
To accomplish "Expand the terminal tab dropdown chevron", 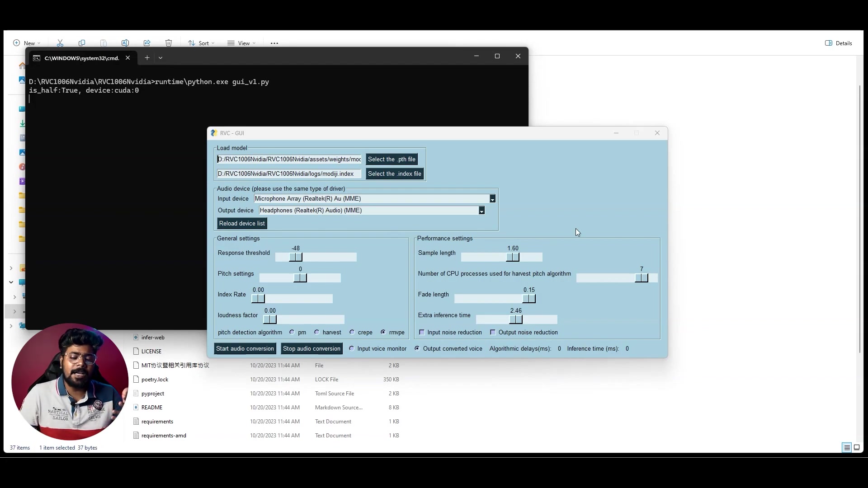I will click(160, 57).
